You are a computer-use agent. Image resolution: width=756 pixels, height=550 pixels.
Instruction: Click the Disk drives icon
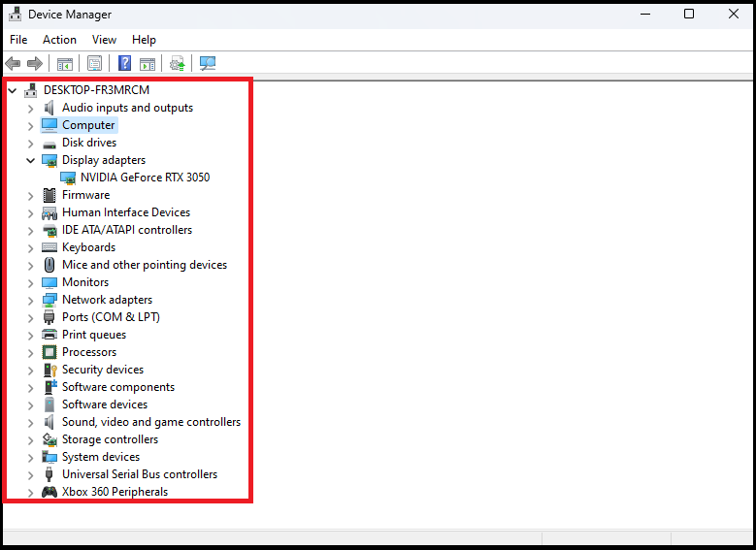click(x=49, y=144)
